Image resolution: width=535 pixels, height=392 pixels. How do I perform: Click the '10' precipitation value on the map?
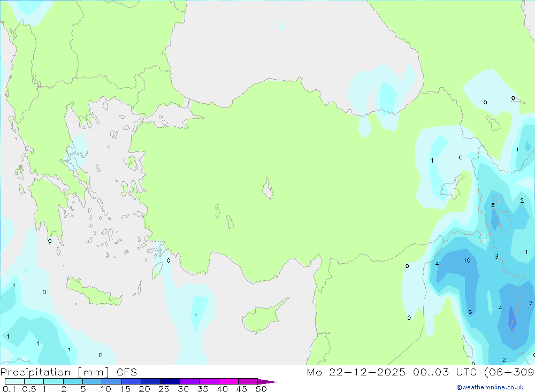click(467, 260)
